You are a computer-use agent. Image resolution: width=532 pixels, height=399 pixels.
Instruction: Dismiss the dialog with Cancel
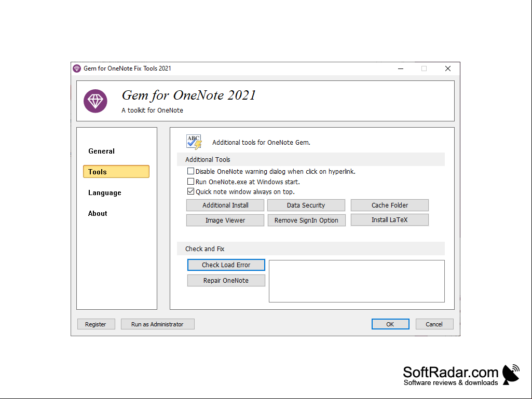tap(434, 324)
